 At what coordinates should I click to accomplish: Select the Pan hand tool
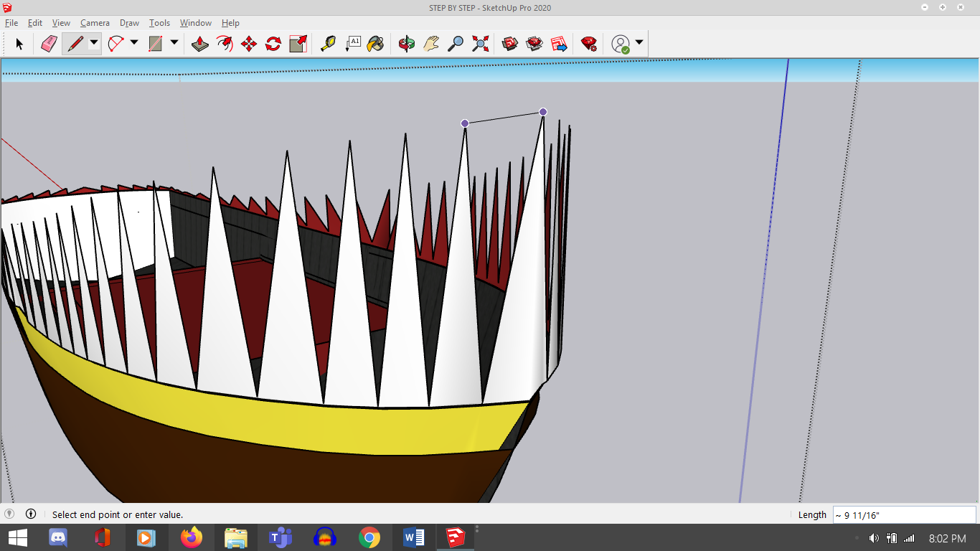431,44
